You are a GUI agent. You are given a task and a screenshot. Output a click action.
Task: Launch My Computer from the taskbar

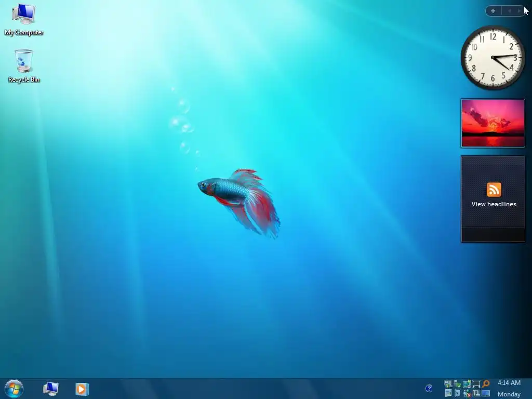click(x=50, y=389)
